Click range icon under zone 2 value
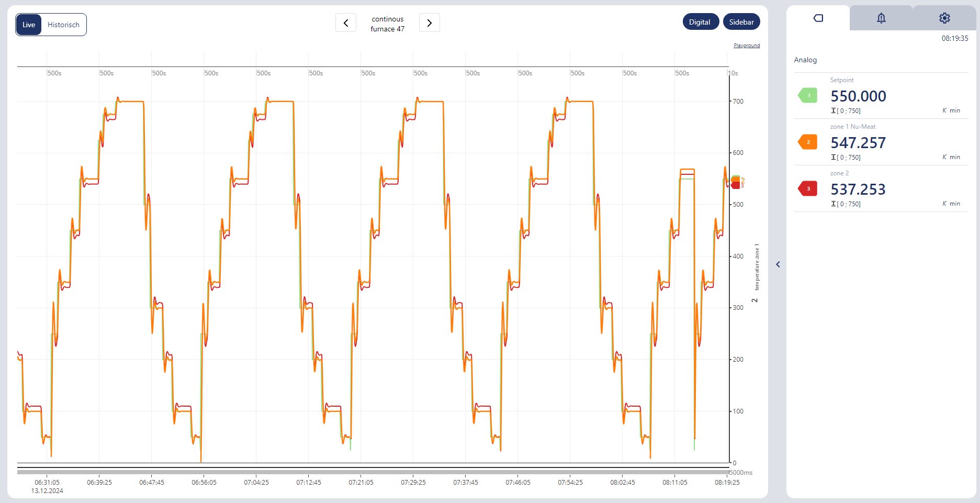980x503 pixels. pyautogui.click(x=833, y=204)
